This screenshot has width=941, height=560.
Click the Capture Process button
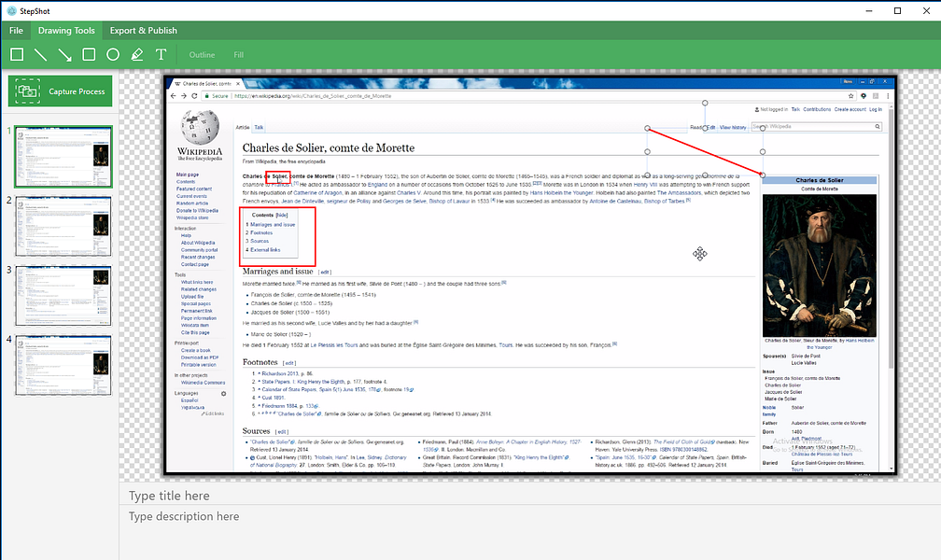coord(60,91)
